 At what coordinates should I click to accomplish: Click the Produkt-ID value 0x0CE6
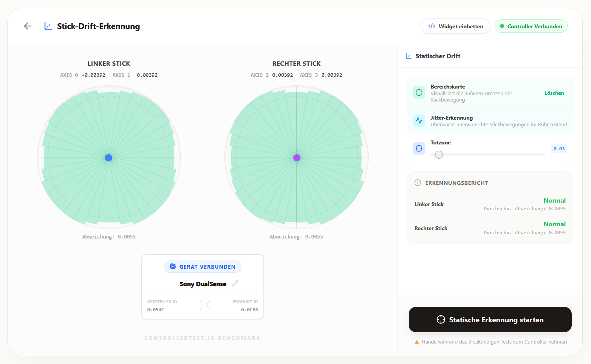[250, 310]
